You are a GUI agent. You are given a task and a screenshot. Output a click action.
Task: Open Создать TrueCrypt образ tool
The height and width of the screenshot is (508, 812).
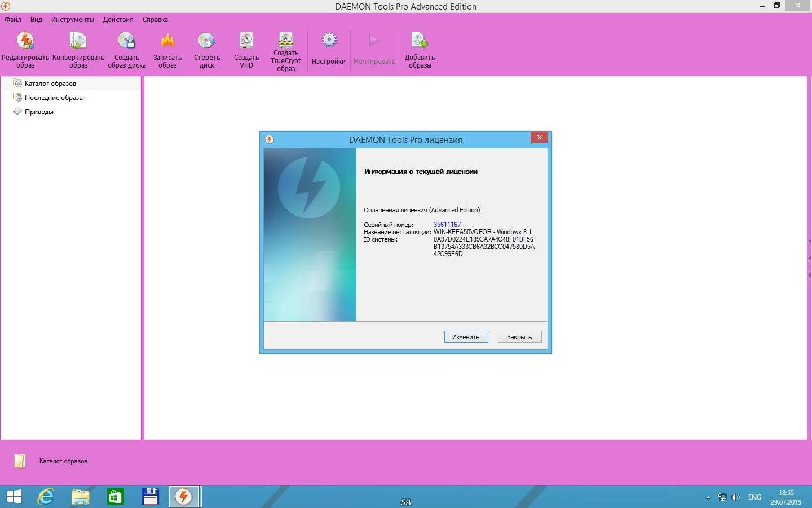click(286, 51)
